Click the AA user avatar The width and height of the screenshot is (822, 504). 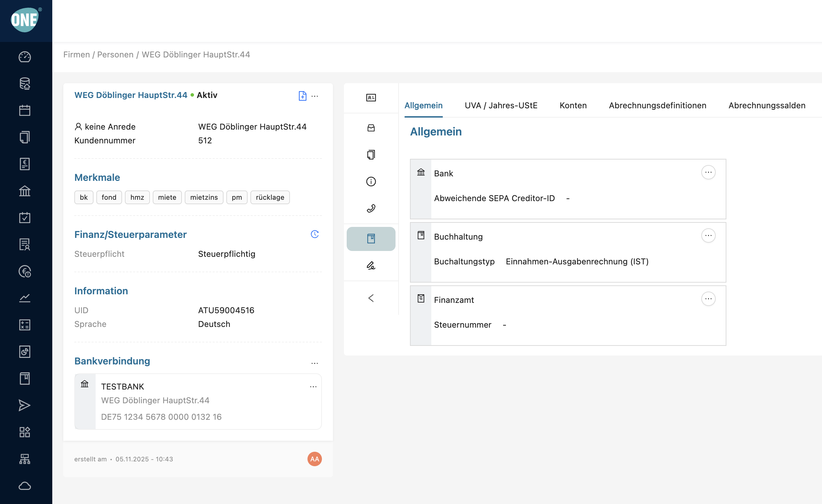(x=314, y=459)
